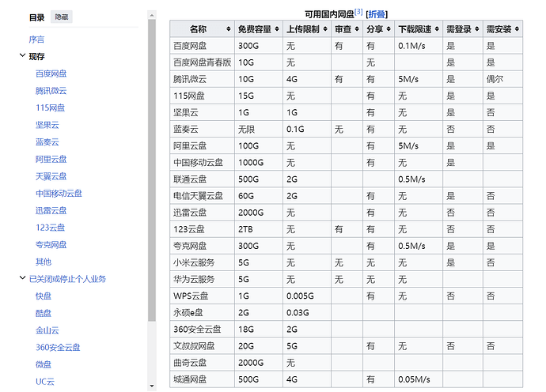Click the 可用国内网盘 table caption
The image size is (546, 392).
coord(329,14)
